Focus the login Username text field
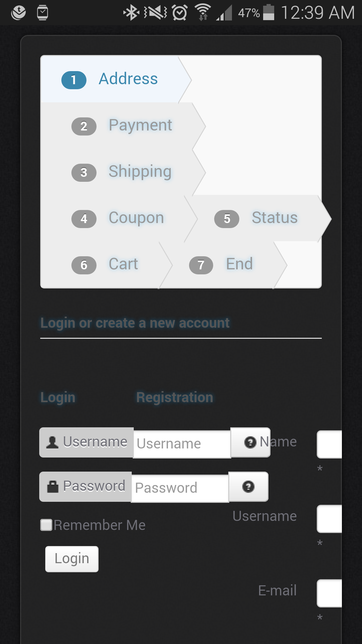Screen dimensions: 362x644 [x=182, y=444]
